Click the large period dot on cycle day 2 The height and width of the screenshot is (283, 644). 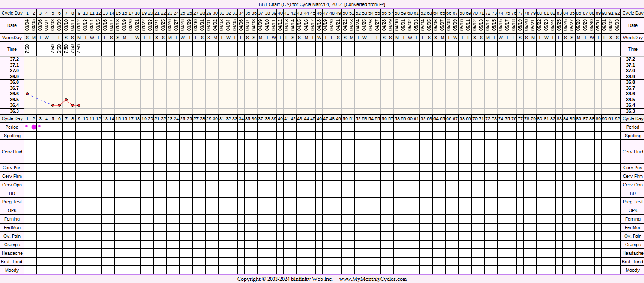pos(34,127)
